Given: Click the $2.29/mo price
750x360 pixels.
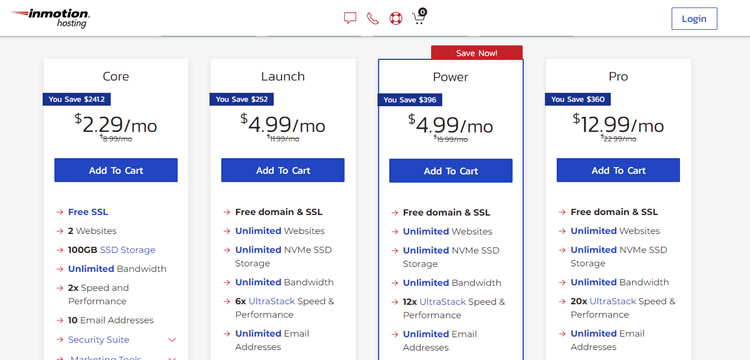Looking at the screenshot, I should click(116, 124).
